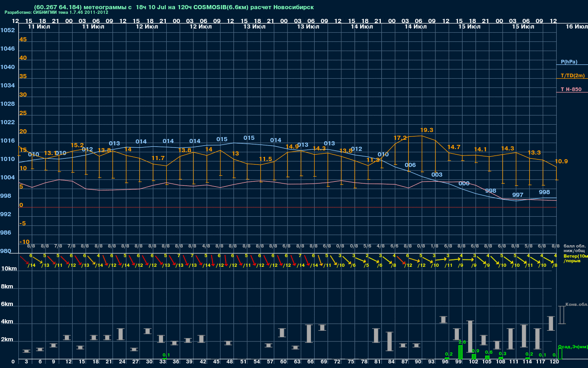Screen dimensions: 588x368
Task: Click forecast hour 51 on bottom axis
Action: click(x=243, y=362)
